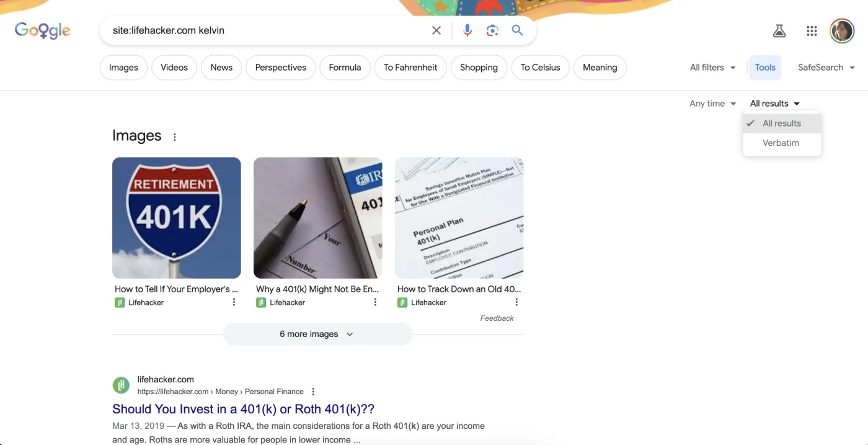Select the Verbatim option
Image resolution: width=868 pixels, height=445 pixels.
click(x=781, y=143)
